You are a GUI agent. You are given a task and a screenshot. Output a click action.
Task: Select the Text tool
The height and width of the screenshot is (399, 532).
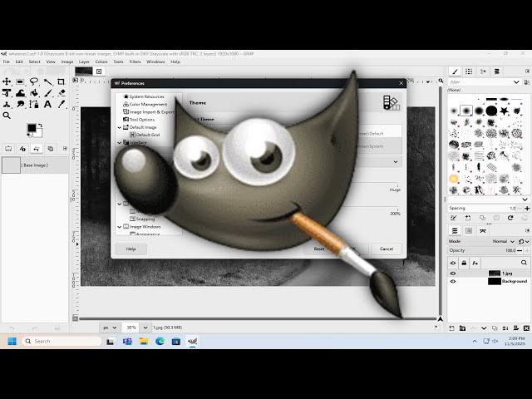click(x=48, y=104)
